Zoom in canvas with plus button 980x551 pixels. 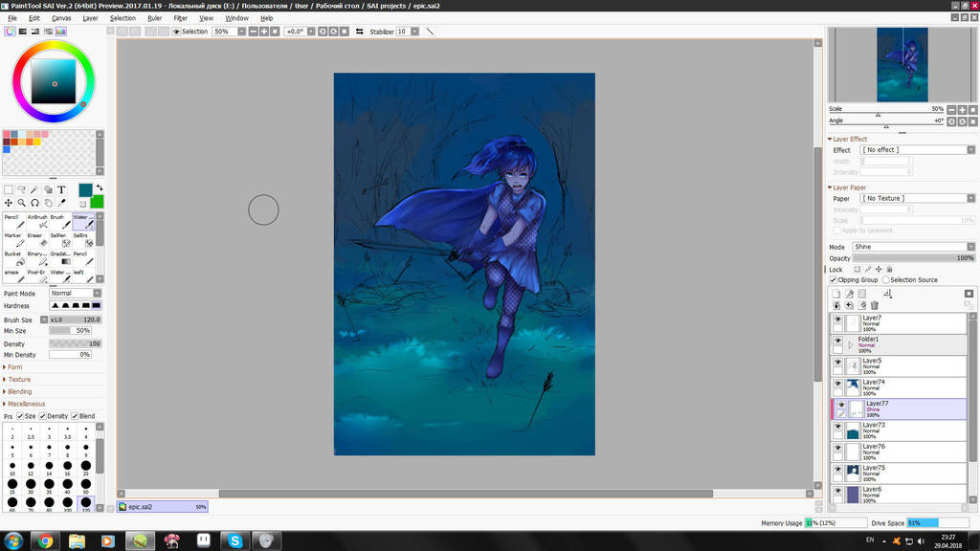pyautogui.click(x=264, y=32)
